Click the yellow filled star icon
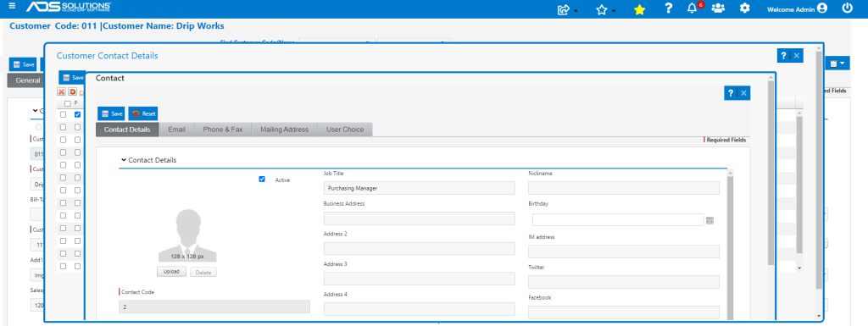The image size is (868, 326). point(639,9)
